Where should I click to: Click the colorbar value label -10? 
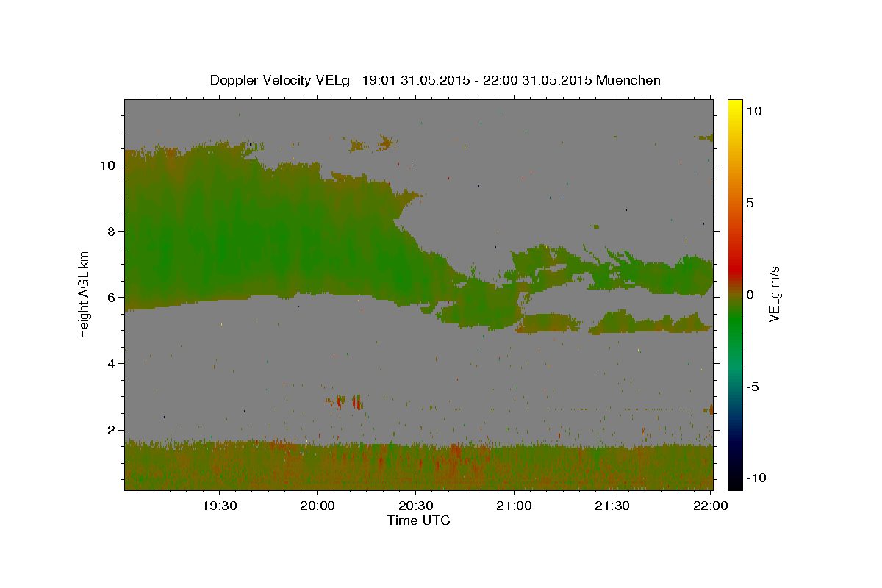[x=756, y=478]
